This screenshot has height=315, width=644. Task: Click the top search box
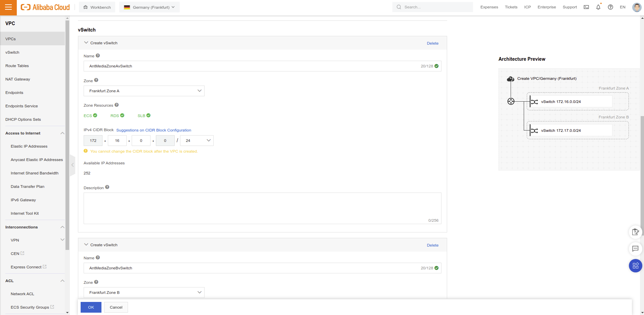click(433, 7)
